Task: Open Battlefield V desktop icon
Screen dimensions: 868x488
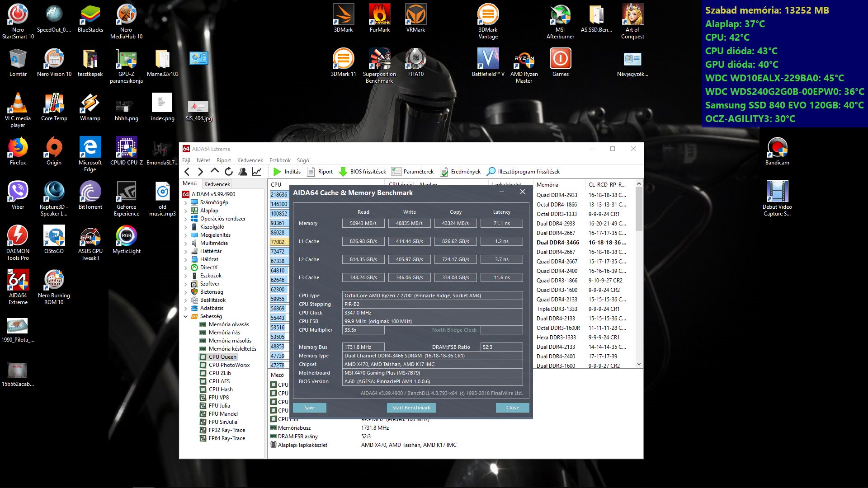Action: pos(488,63)
